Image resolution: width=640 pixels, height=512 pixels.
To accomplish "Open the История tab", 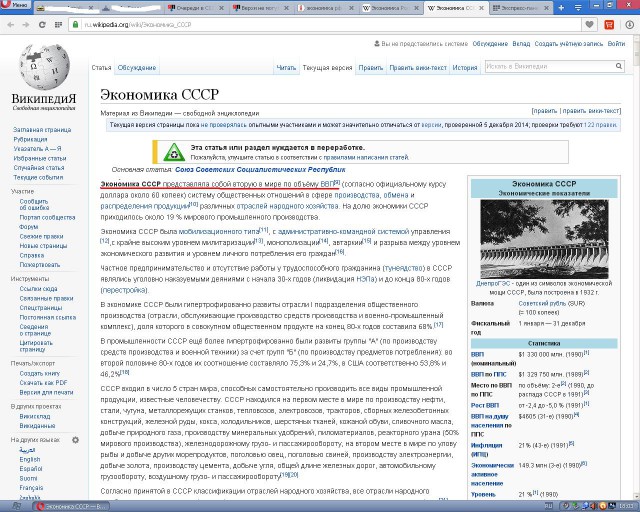I will click(465, 68).
